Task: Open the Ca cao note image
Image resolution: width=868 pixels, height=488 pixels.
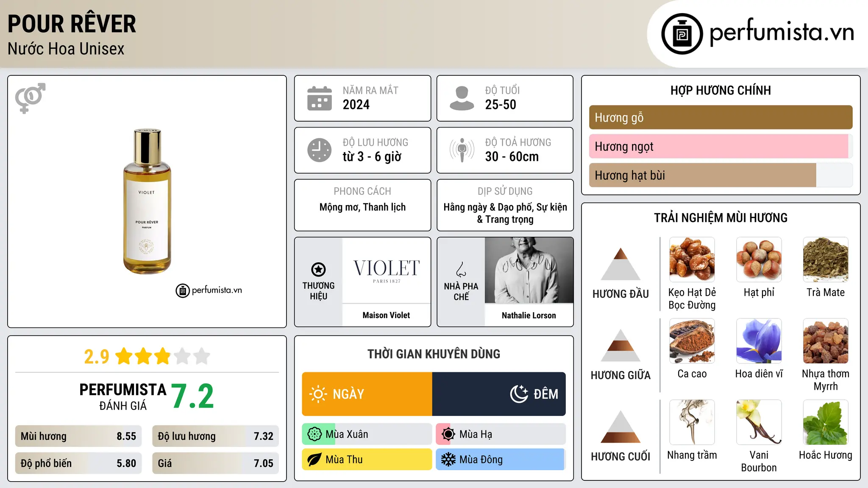Action: pos(692,341)
